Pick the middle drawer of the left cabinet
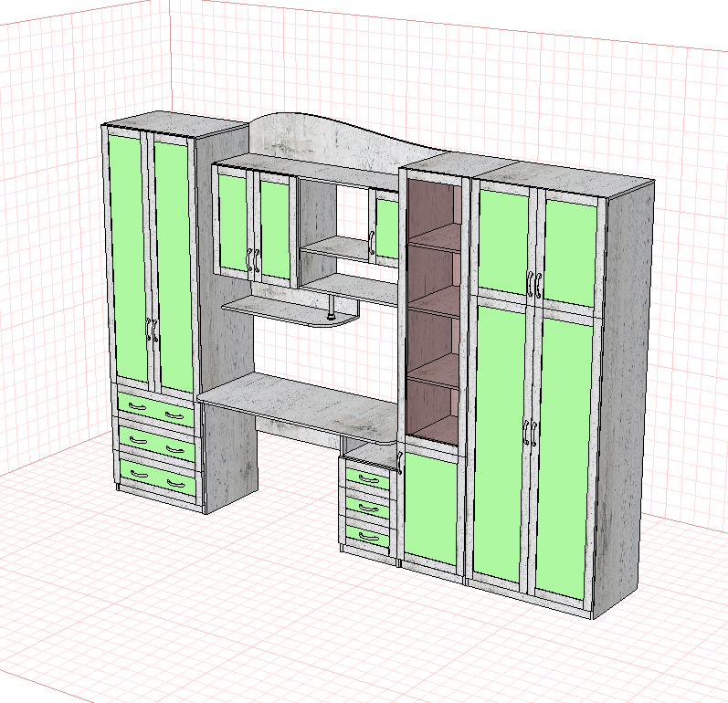The width and height of the screenshot is (728, 703). pos(158,443)
